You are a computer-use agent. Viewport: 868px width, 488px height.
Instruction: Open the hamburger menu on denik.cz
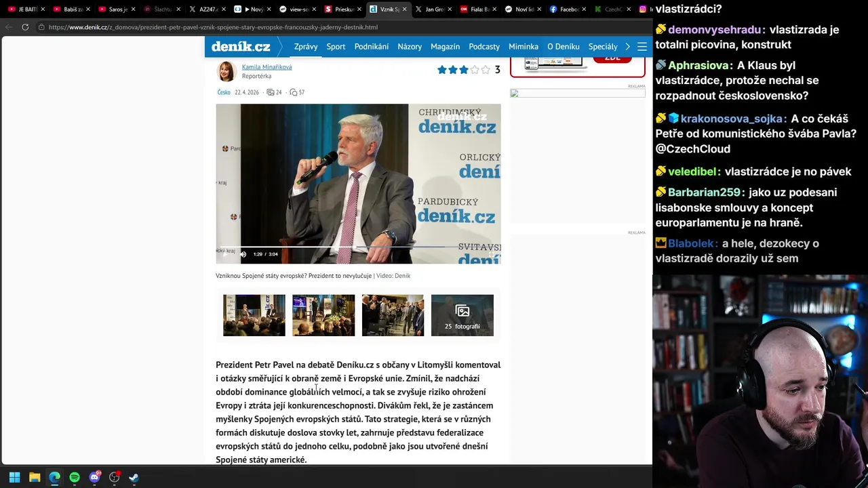642,47
